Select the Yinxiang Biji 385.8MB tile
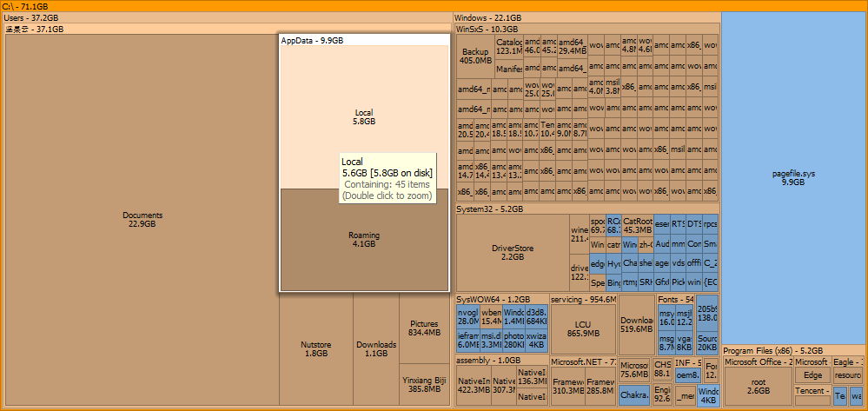Image resolution: width=868 pixels, height=411 pixels. point(424,384)
